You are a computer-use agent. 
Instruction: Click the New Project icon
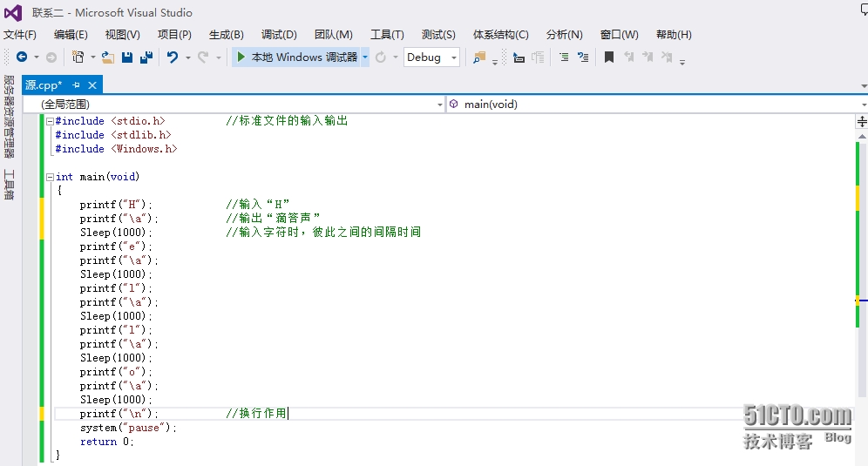(78, 57)
